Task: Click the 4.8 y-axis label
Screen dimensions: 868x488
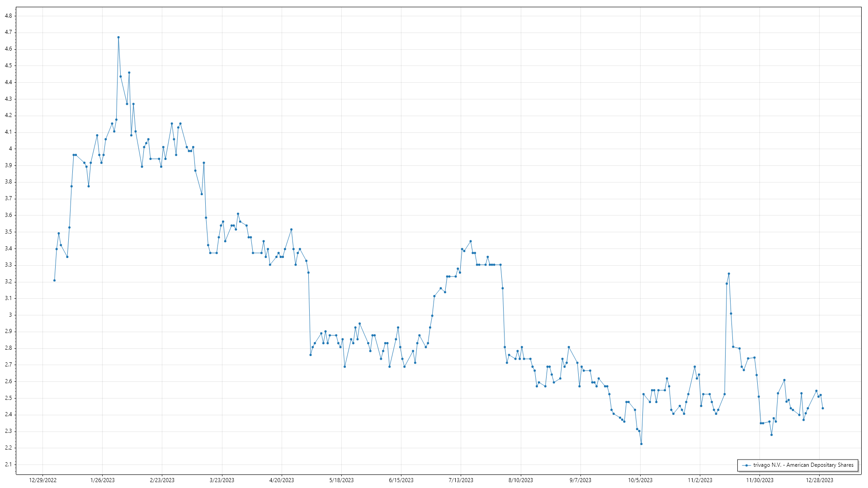Action: [8, 16]
